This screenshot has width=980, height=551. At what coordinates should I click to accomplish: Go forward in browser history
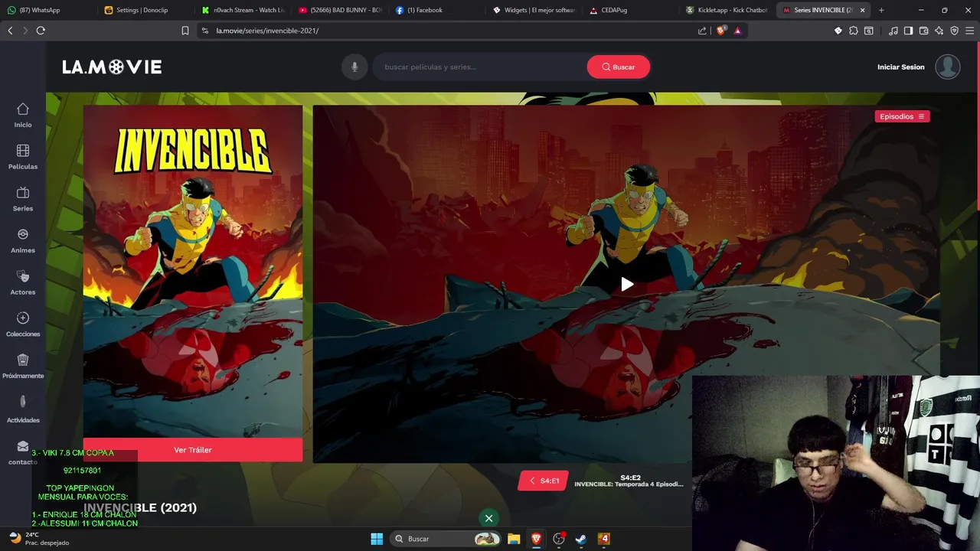click(25, 31)
